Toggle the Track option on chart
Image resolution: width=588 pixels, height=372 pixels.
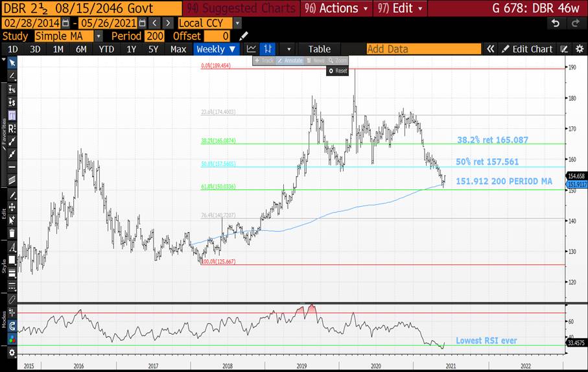click(264, 60)
